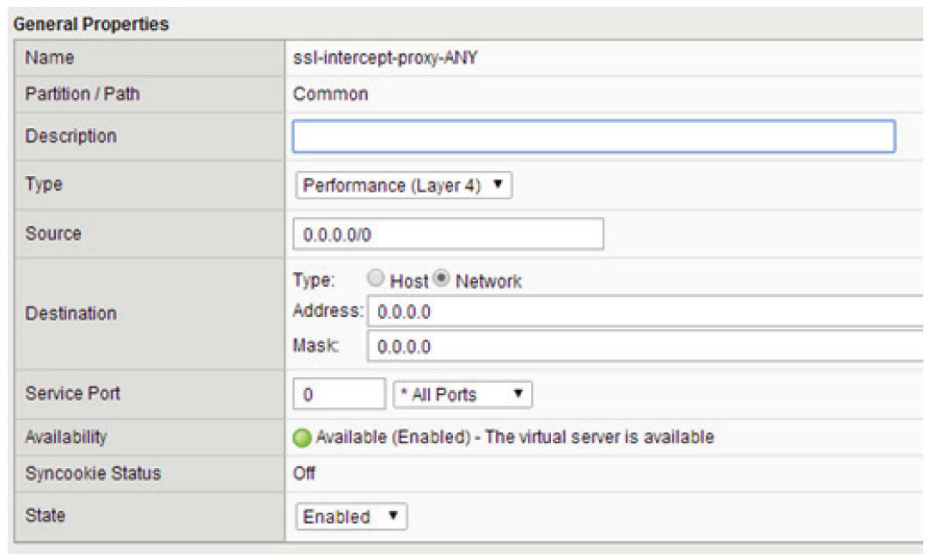Screen dimensions: 931x560
Task: Click the Syncookie Status Off value
Action: [x=304, y=473]
